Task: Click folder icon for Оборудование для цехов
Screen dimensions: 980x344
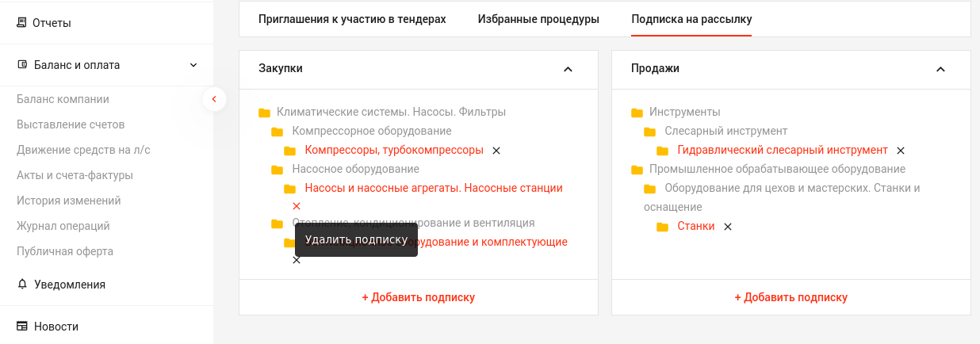Action: click(x=649, y=189)
